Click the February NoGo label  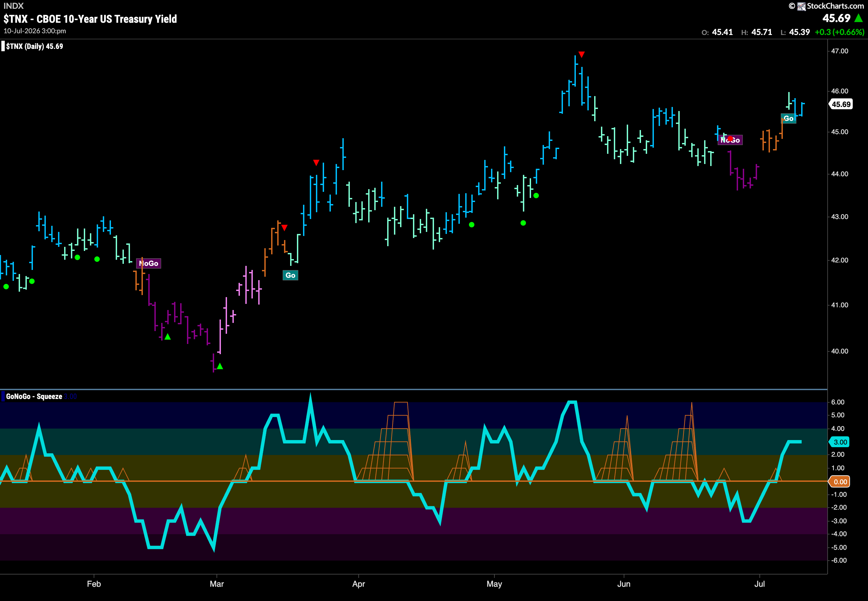(149, 263)
